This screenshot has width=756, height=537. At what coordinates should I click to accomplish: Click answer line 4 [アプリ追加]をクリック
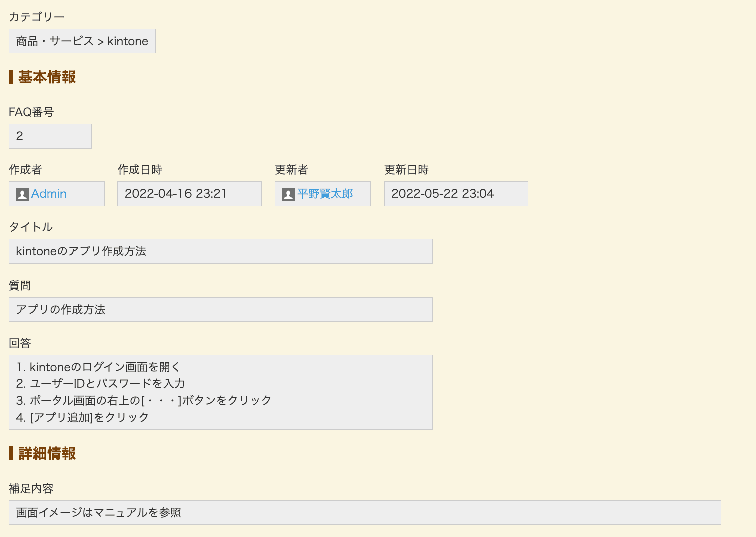coord(83,418)
